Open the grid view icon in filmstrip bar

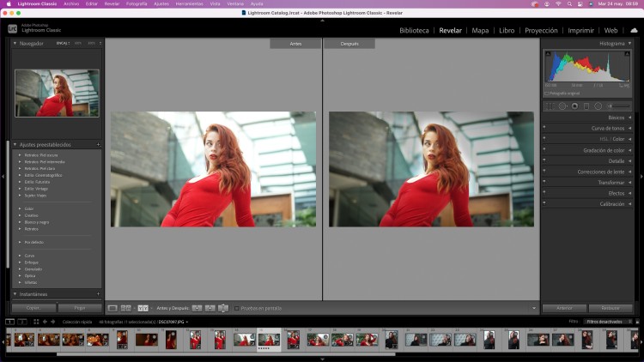tap(36, 322)
